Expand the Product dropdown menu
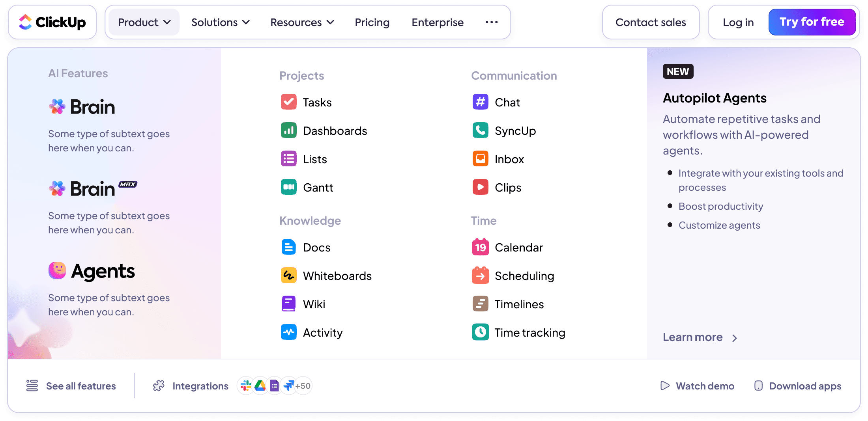Viewport: 868px width, 421px height. 144,22
